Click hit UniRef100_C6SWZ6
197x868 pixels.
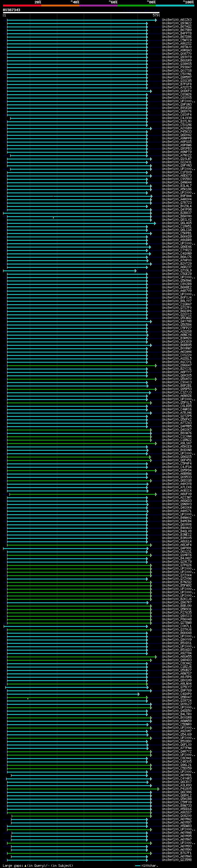click(x=177, y=95)
